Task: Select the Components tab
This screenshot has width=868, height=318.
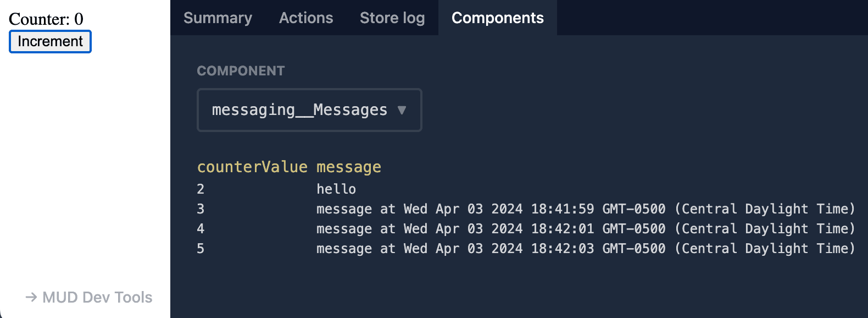Action: [497, 18]
